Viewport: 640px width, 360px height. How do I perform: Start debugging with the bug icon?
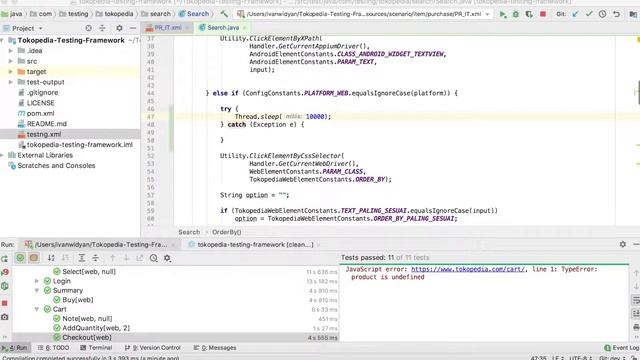pyautogui.click(x=516, y=14)
